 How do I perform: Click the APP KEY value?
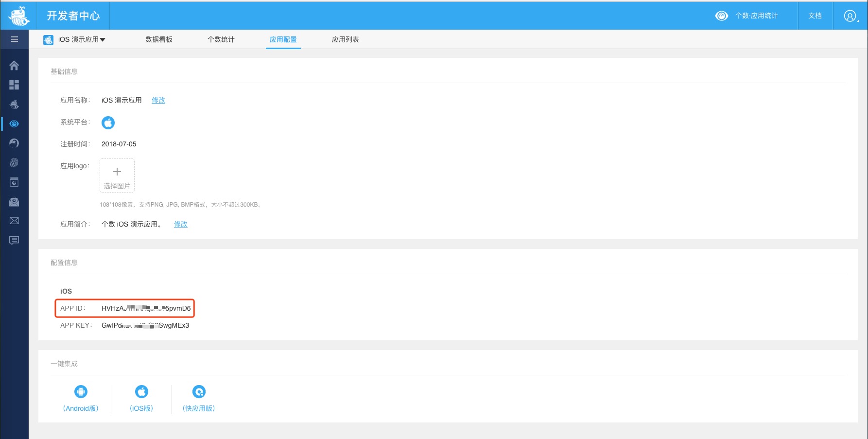pyautogui.click(x=145, y=325)
